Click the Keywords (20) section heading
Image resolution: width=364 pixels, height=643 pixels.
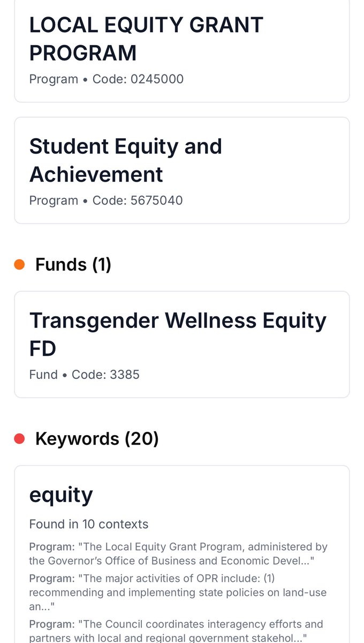pos(97,439)
